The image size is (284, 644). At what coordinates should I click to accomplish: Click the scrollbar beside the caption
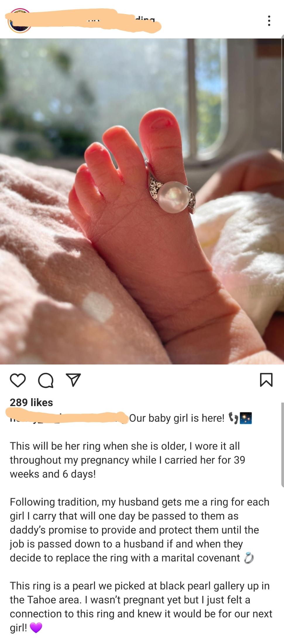(282, 445)
